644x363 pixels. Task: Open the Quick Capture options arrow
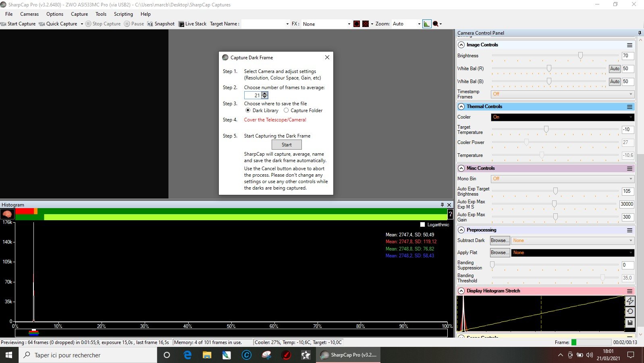click(82, 24)
